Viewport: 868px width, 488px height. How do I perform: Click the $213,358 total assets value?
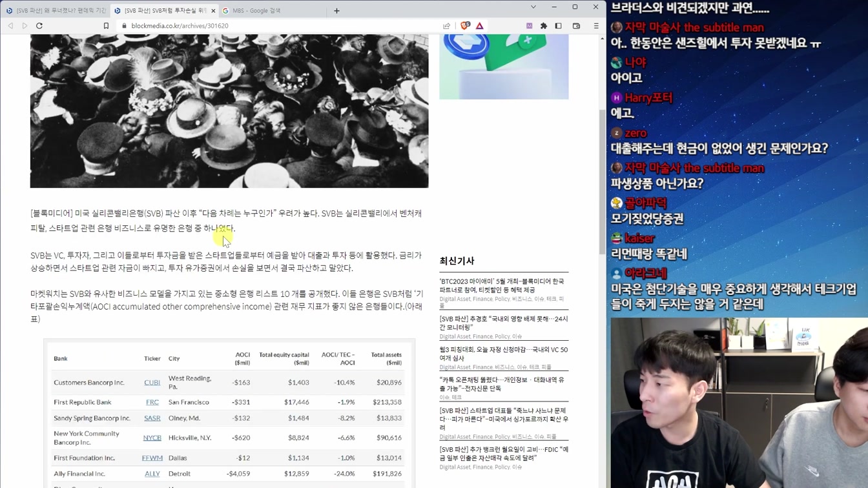click(387, 402)
